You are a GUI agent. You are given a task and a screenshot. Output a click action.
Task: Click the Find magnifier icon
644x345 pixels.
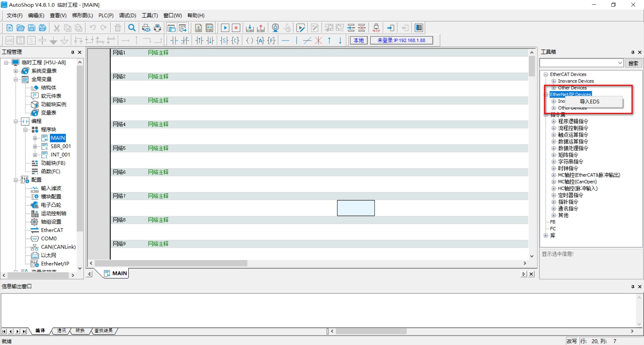click(132, 28)
